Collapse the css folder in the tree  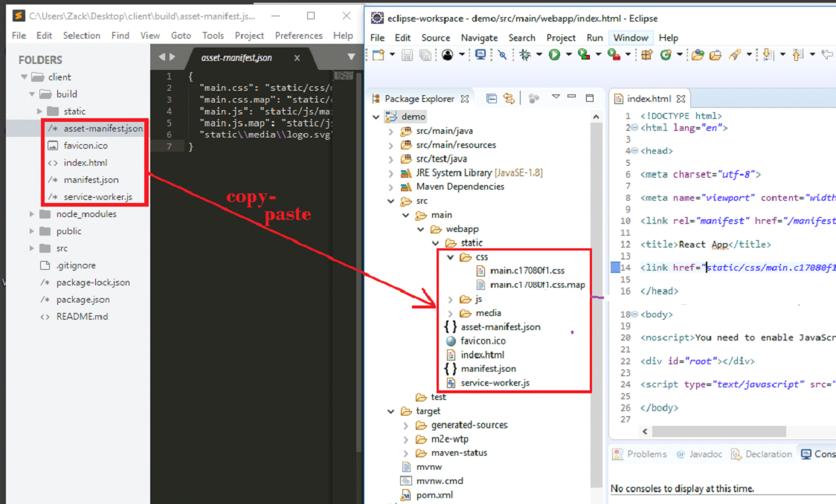click(451, 256)
